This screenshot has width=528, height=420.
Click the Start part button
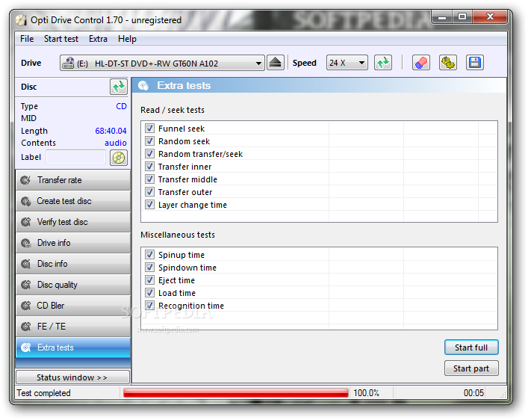point(471,368)
